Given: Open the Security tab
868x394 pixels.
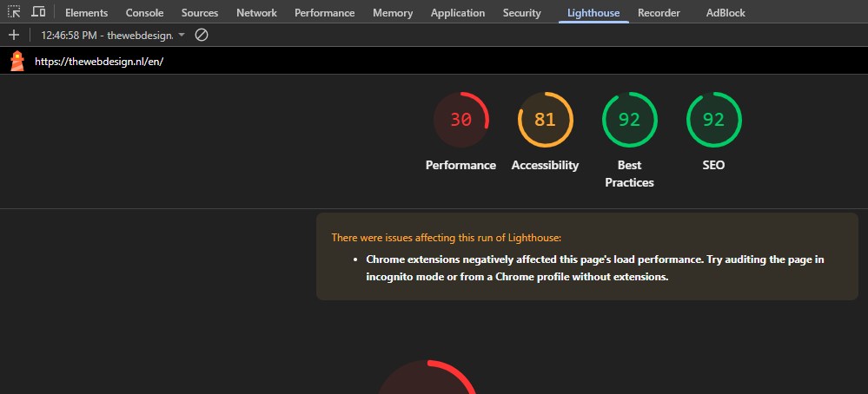Looking at the screenshot, I should tap(521, 13).
